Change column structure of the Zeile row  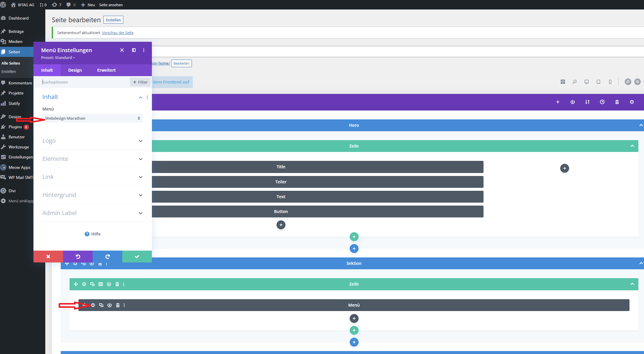click(101, 284)
